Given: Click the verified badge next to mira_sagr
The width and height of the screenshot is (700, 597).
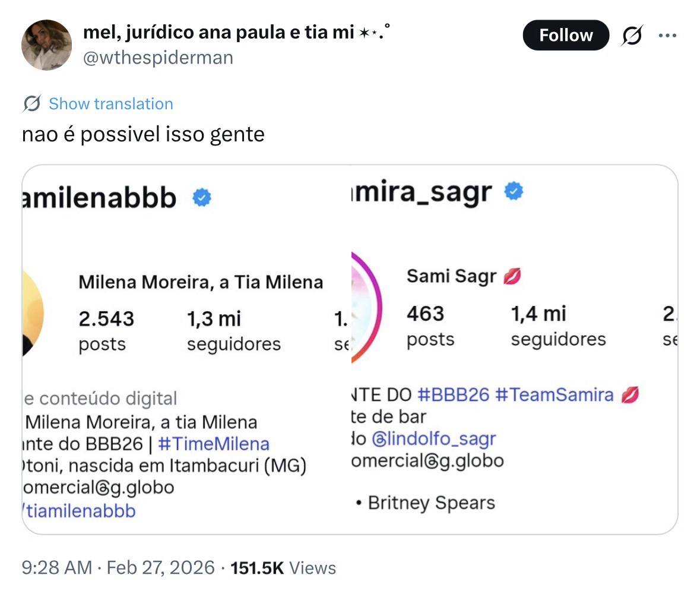Looking at the screenshot, I should [514, 191].
